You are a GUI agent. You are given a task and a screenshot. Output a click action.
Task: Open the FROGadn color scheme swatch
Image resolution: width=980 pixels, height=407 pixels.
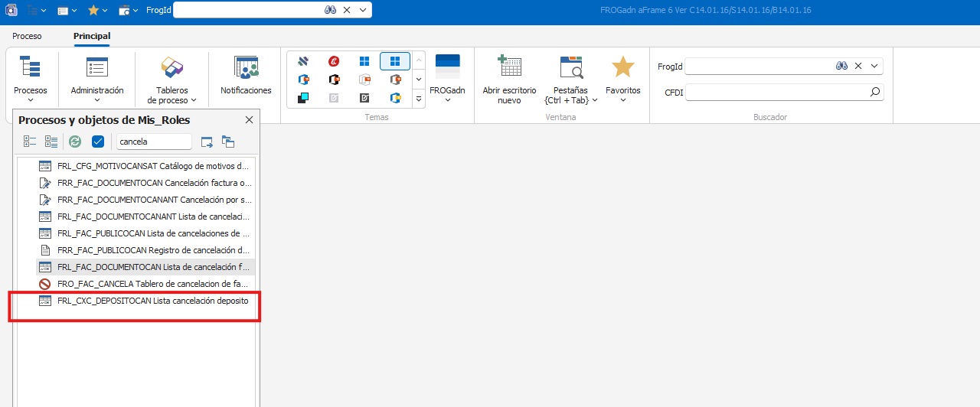pyautogui.click(x=447, y=78)
